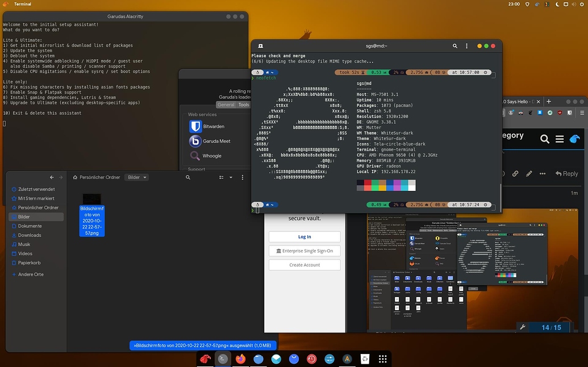Open Papierkorb in the sidebar
Viewport: 588px width, 367px height.
(30, 262)
